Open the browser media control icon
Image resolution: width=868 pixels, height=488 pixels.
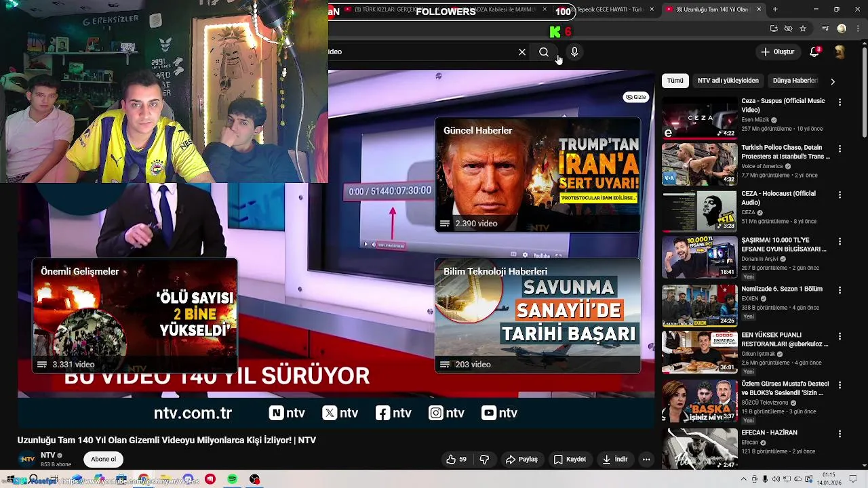point(825,28)
